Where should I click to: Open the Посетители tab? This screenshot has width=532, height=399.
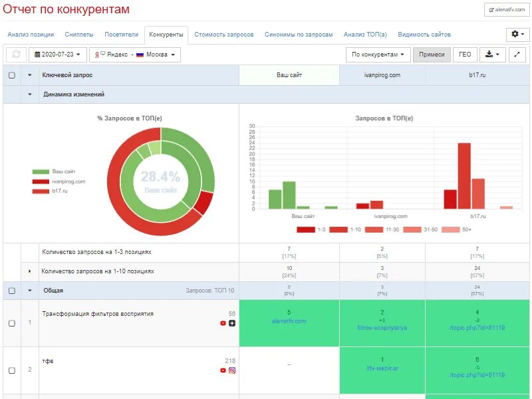(122, 35)
